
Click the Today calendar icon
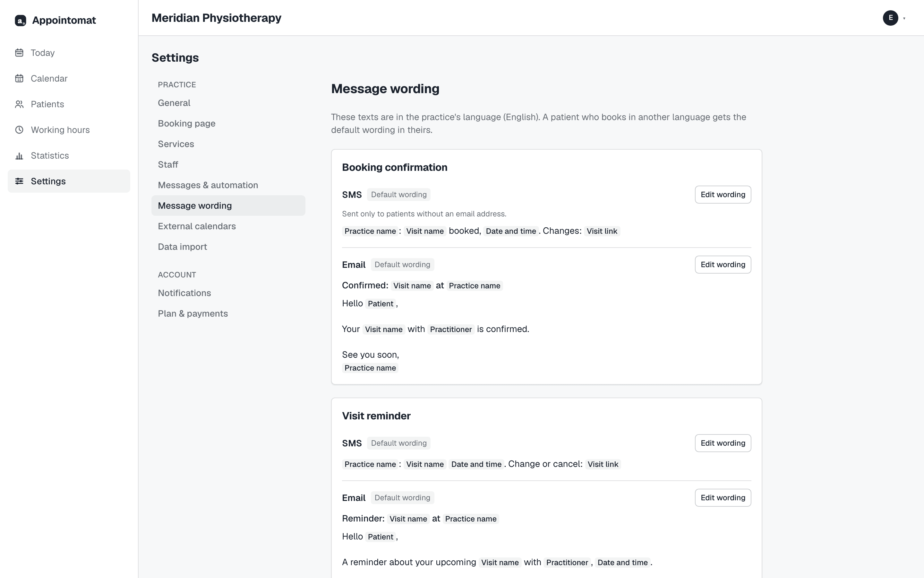click(19, 53)
